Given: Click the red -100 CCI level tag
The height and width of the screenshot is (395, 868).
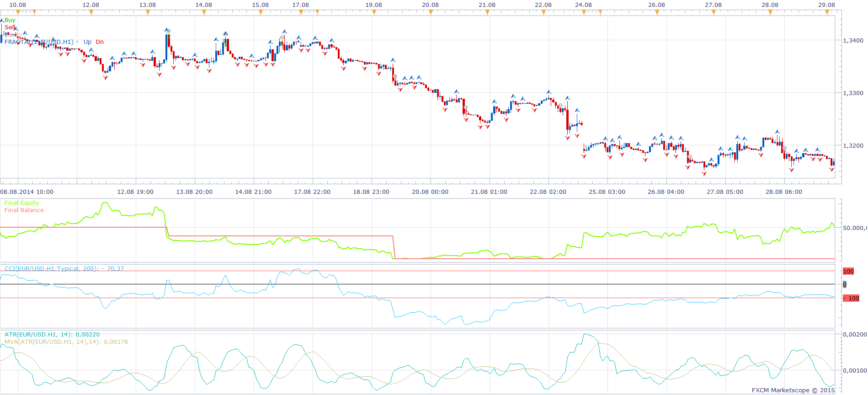Looking at the screenshot, I should (x=851, y=299).
